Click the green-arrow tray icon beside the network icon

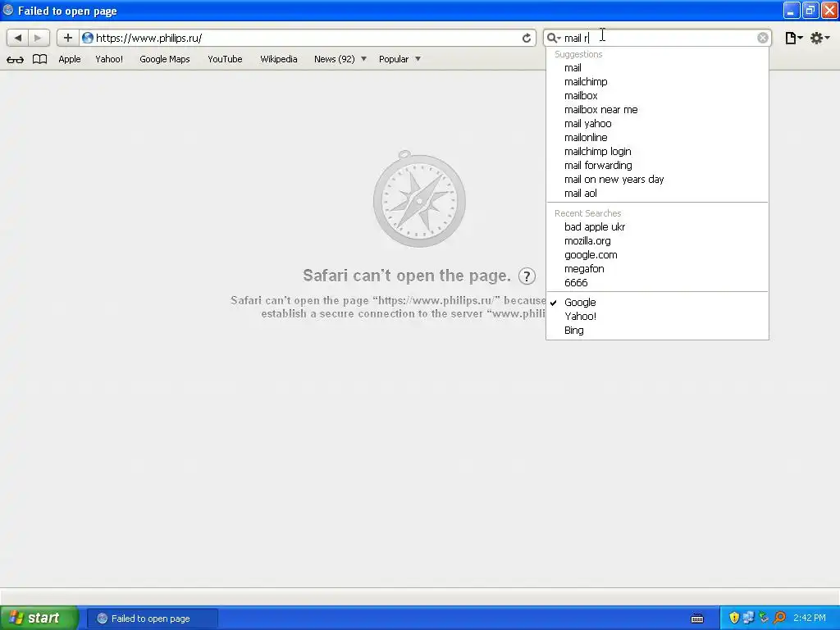(x=764, y=619)
